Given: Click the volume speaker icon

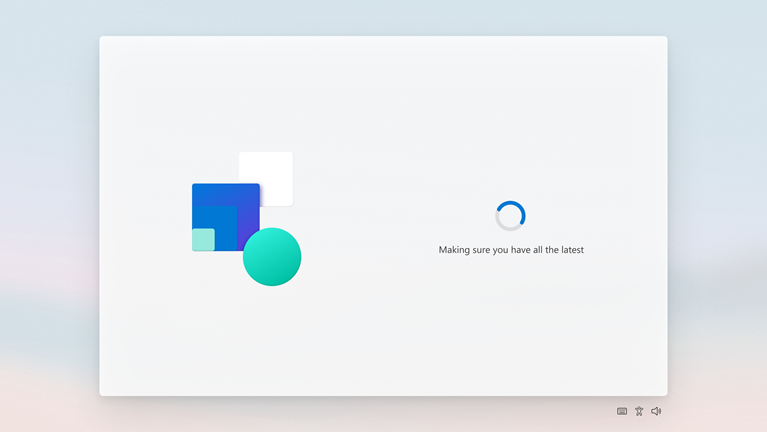Looking at the screenshot, I should pos(656,411).
